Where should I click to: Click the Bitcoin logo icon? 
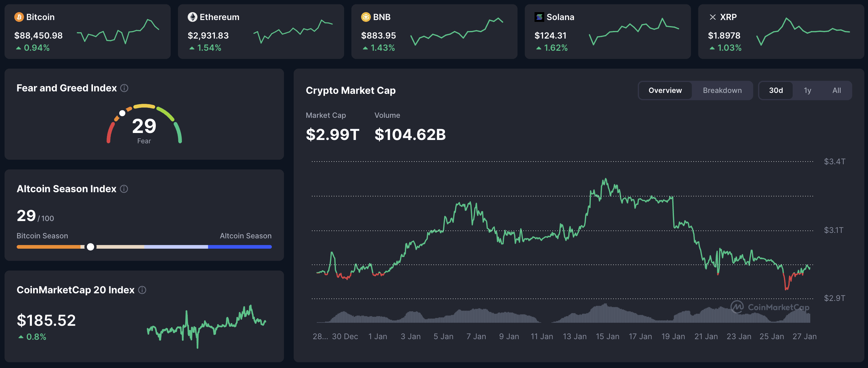tap(19, 17)
